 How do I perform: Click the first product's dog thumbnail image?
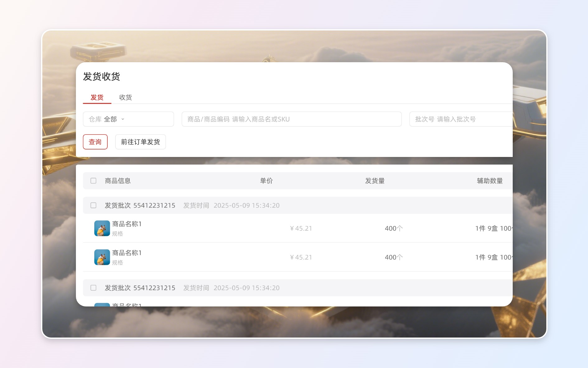click(x=102, y=228)
